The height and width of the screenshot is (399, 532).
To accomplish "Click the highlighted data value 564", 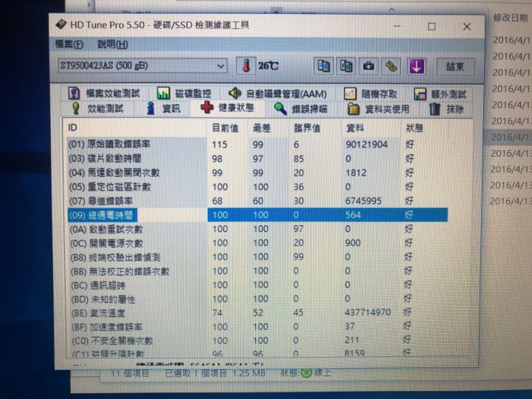I will (353, 215).
